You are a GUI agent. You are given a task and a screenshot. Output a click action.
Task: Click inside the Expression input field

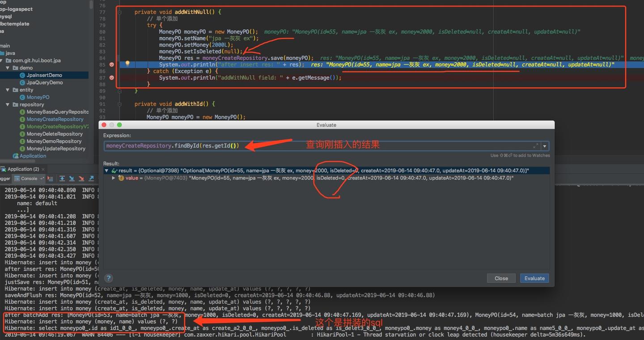pos(268,146)
